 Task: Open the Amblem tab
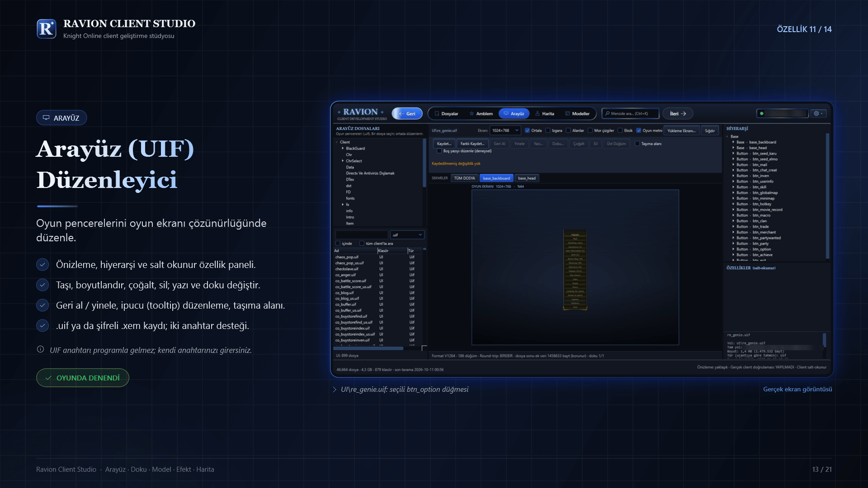(481, 113)
